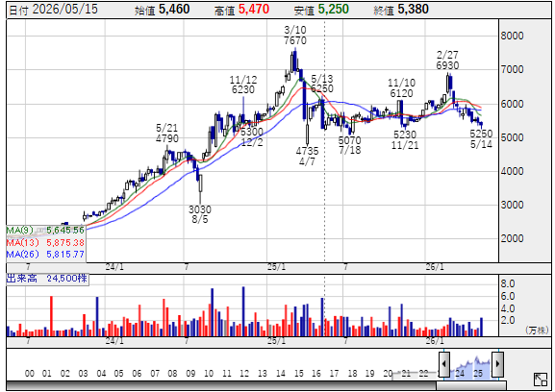Click the (万株) volume unit label
555x392 pixels.
click(x=537, y=331)
